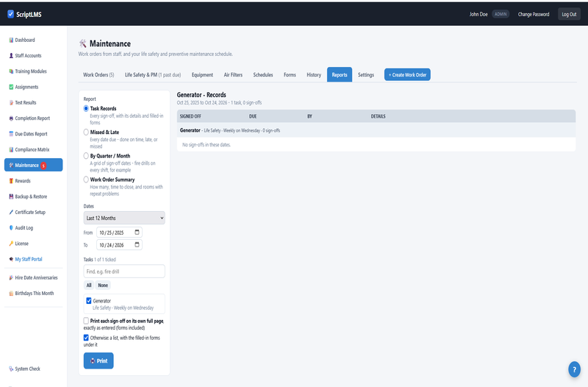The height and width of the screenshot is (387, 588).
Task: Open the Change Password link
Action: click(x=534, y=14)
